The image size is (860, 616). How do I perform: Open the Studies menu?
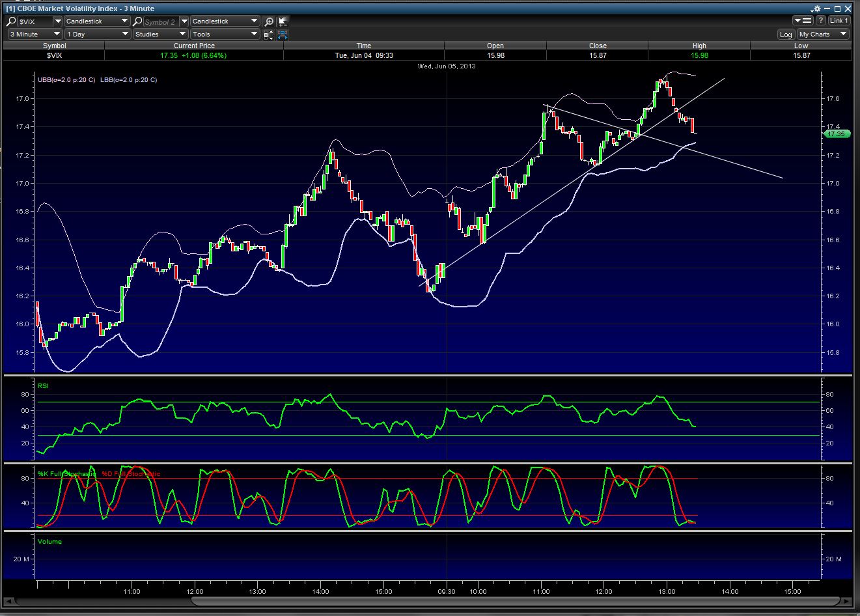click(160, 35)
